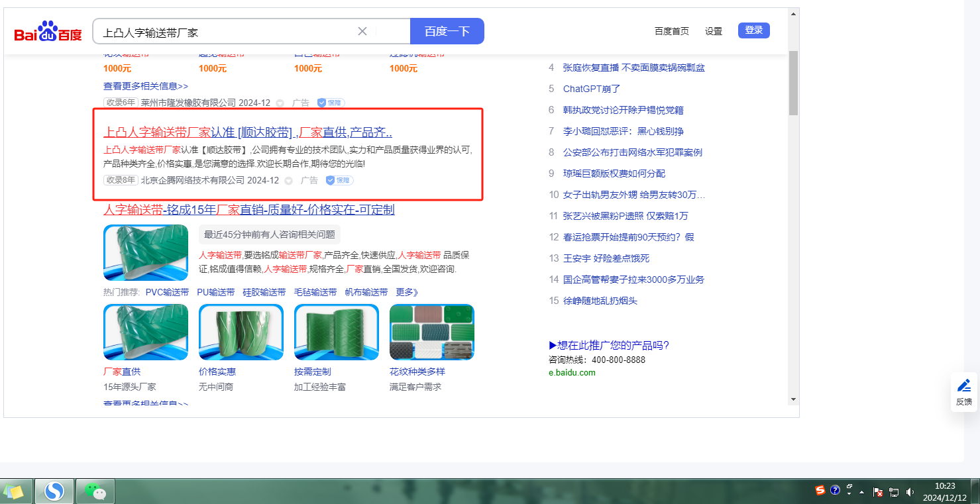Click the 反馈 feedback pencil icon
980x504 pixels.
coord(963,385)
